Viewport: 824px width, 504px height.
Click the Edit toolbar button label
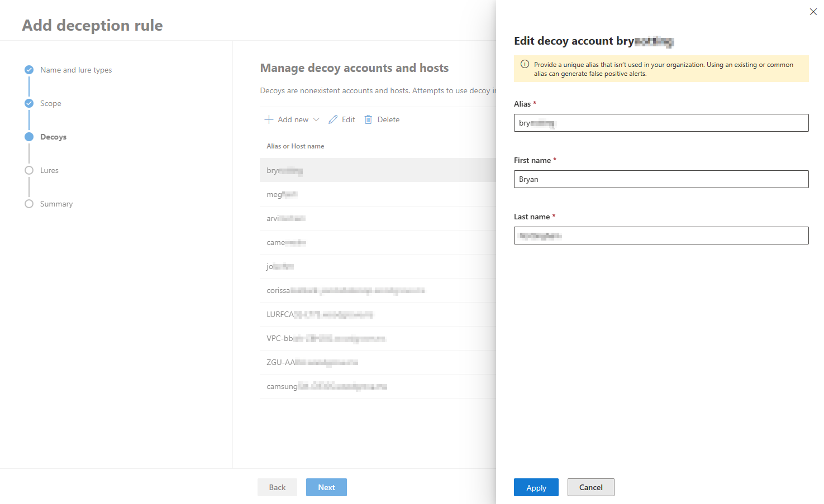pos(349,119)
